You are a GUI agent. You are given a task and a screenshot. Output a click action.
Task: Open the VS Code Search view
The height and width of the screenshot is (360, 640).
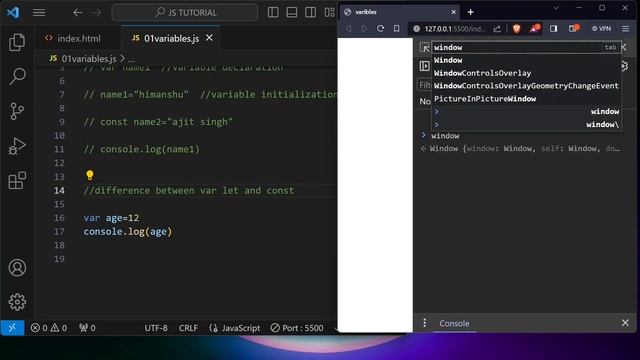(17, 76)
